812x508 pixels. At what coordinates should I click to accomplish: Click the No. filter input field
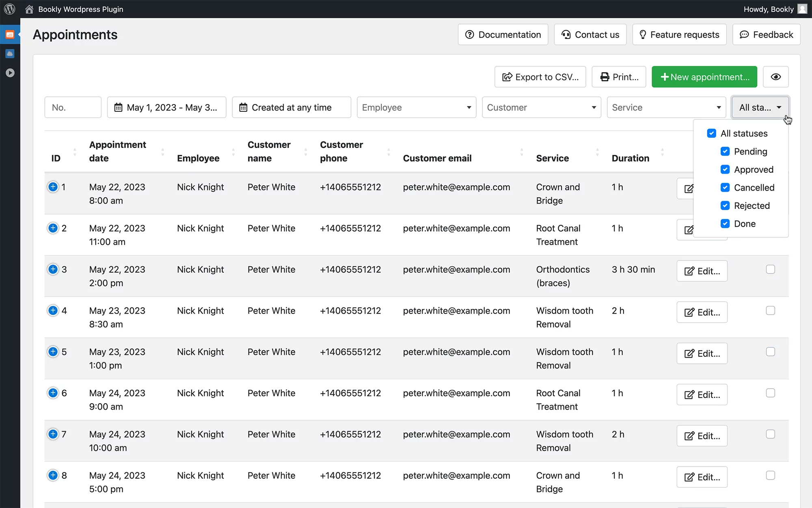point(73,107)
